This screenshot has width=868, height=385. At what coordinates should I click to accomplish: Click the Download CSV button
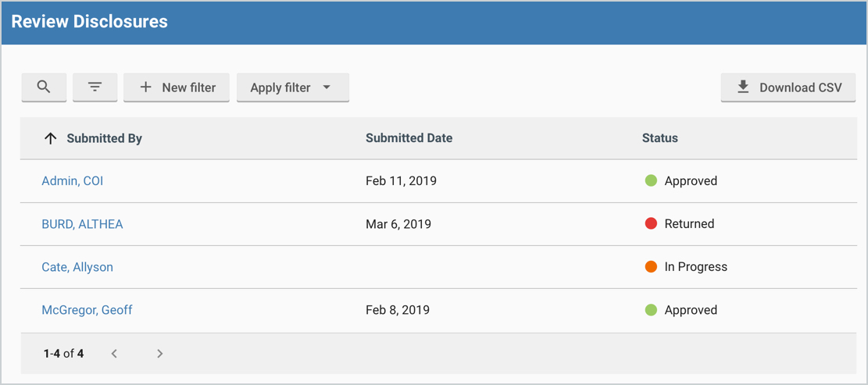(x=788, y=87)
